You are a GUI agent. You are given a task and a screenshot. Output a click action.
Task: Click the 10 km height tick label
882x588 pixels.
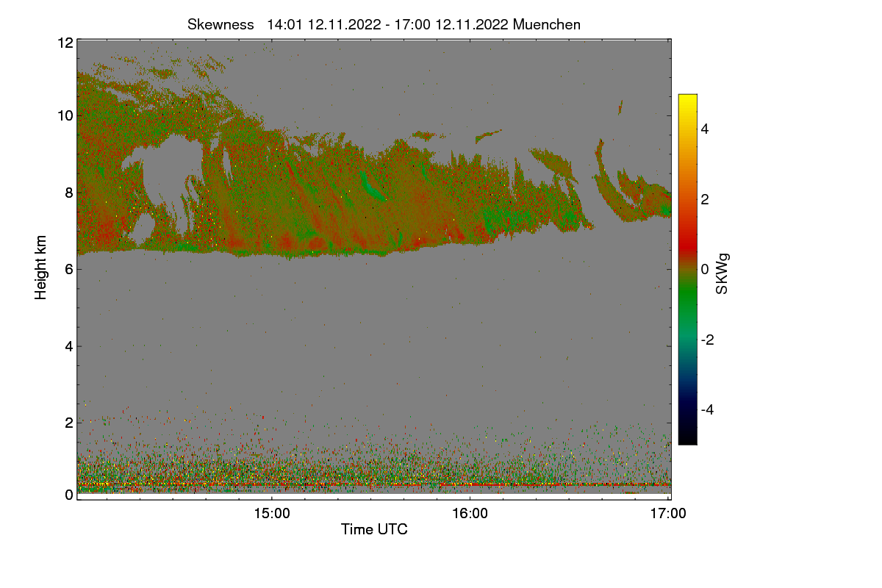pos(64,115)
